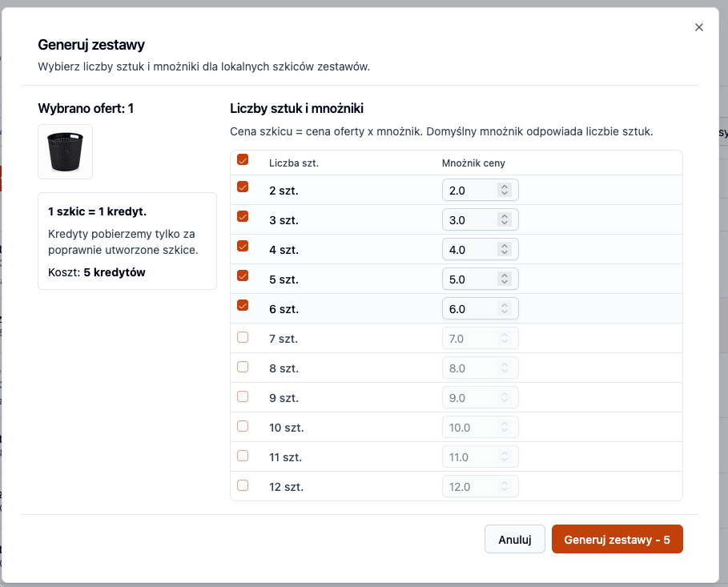Uncheck the 4 szt. checkbox
This screenshot has height=587, width=728.
(243, 246)
